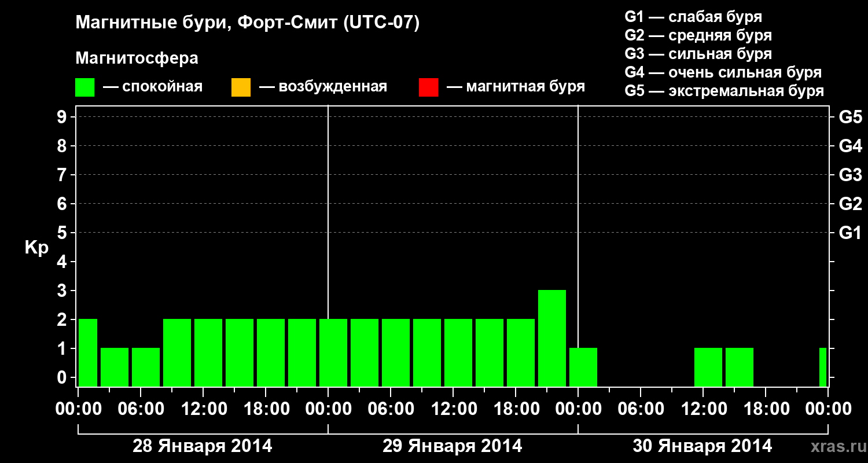Click the last full-width Kp 1 bar on 30 January
The width and height of the screenshot is (868, 463).
(740, 367)
